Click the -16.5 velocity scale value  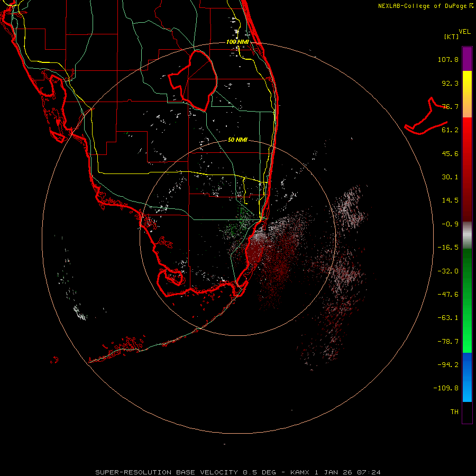[x=448, y=248]
